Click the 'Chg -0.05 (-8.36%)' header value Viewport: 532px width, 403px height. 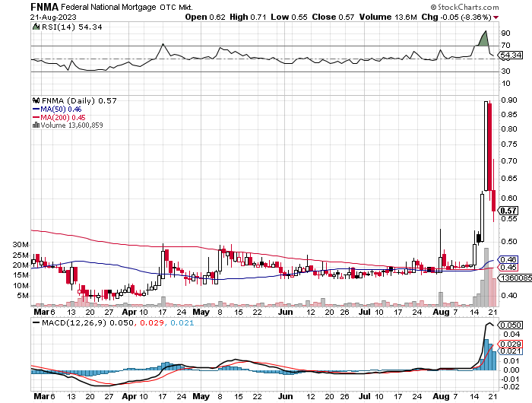pyautogui.click(x=456, y=17)
